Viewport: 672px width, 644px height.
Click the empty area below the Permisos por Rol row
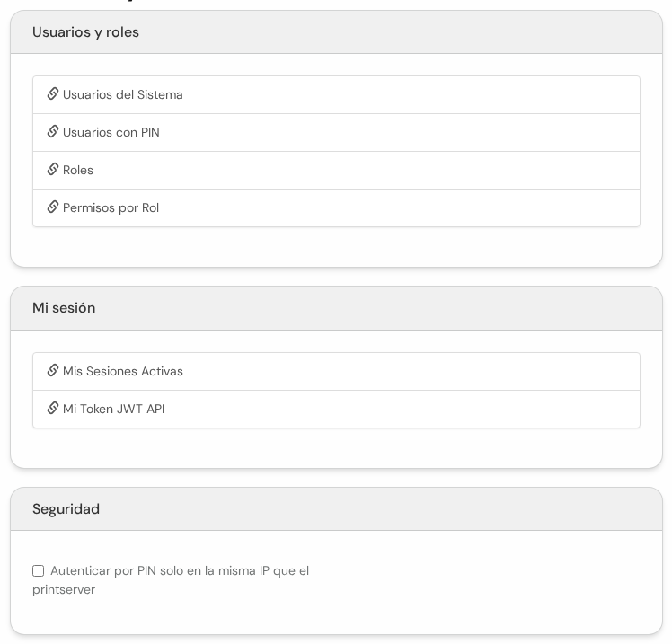pyautogui.click(x=336, y=247)
